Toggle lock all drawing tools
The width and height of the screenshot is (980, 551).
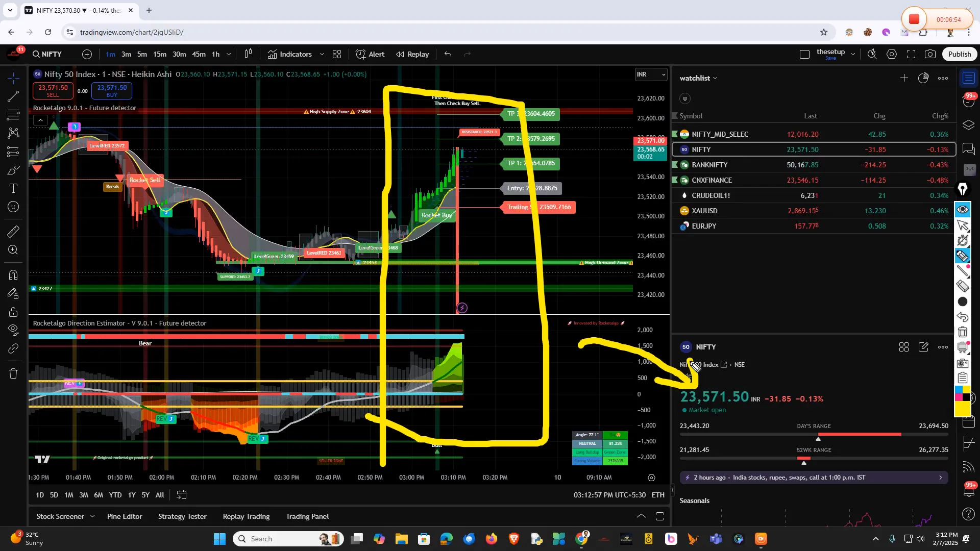click(x=13, y=312)
